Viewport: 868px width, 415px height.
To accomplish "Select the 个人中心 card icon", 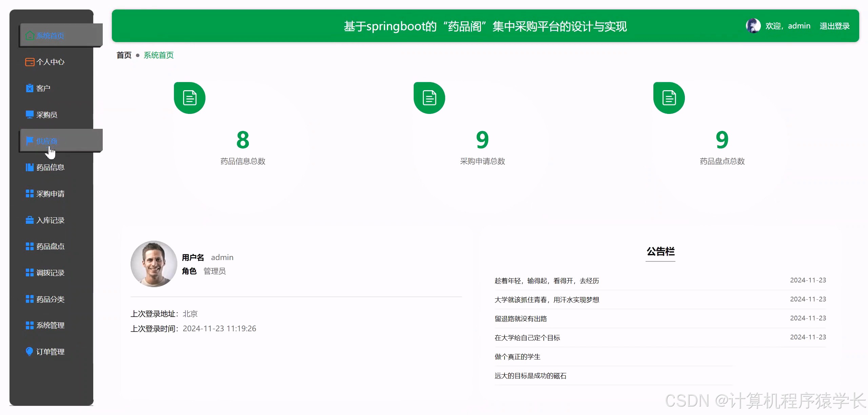I will pyautogui.click(x=29, y=62).
